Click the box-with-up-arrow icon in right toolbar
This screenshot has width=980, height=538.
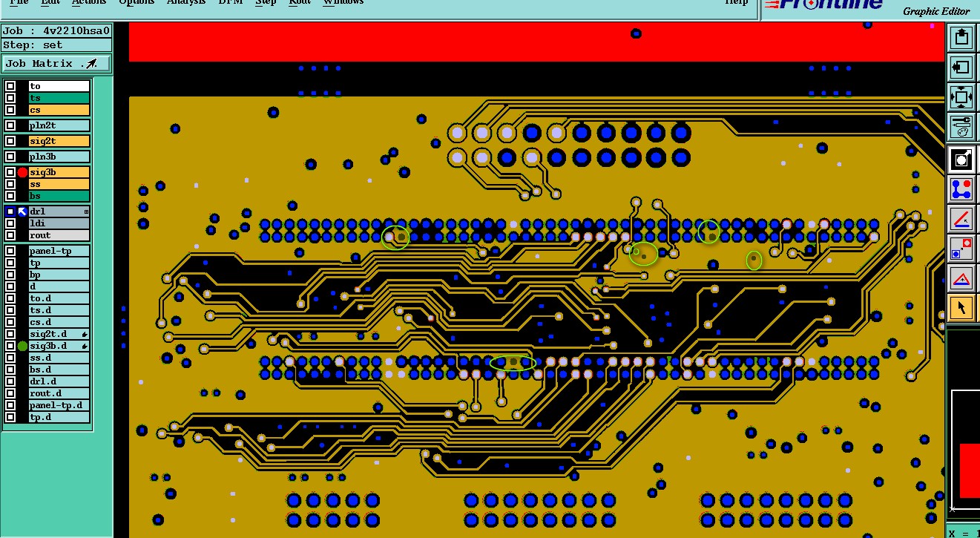961,38
